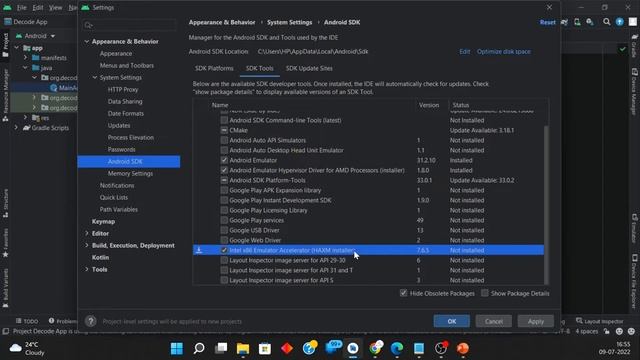This screenshot has height=360, width=640.
Task: Click OK button in Settings
Action: tap(451, 321)
